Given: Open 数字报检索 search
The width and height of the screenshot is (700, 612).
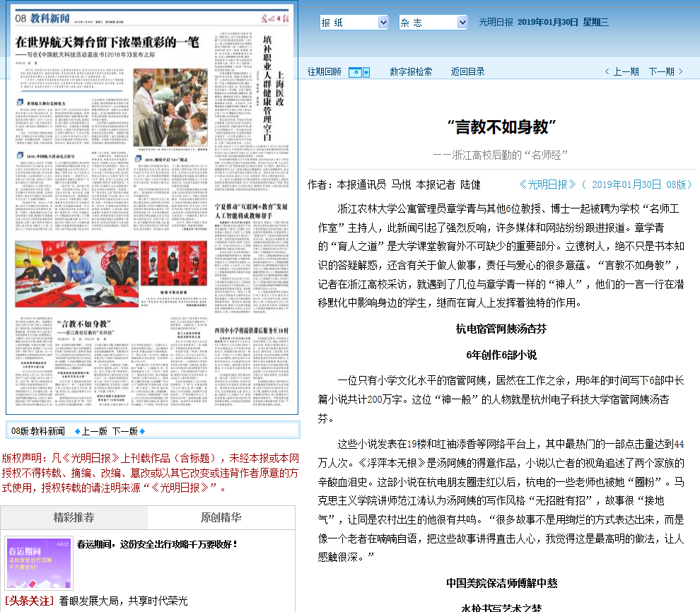Looking at the screenshot, I should (411, 72).
